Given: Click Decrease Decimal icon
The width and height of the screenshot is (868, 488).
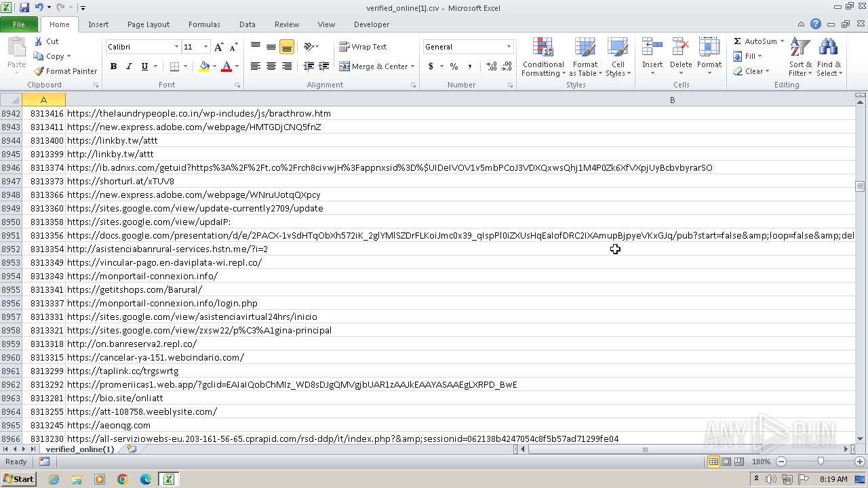Looking at the screenshot, I should (507, 66).
